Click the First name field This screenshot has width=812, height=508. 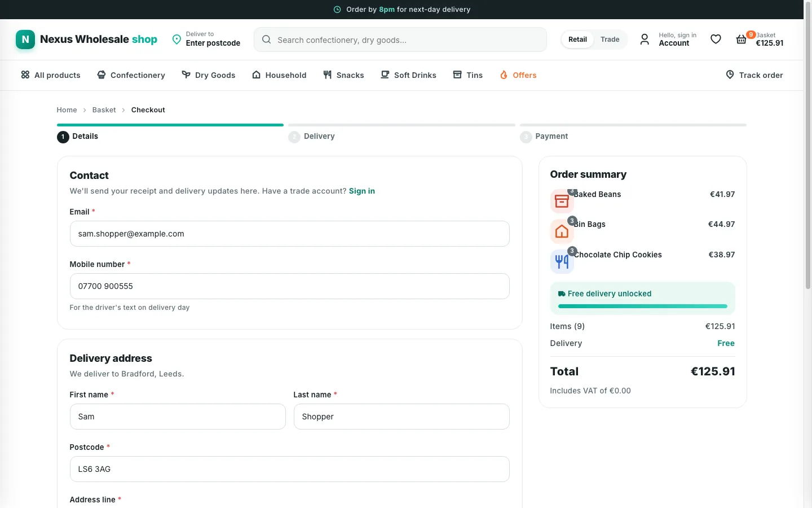pos(178,417)
